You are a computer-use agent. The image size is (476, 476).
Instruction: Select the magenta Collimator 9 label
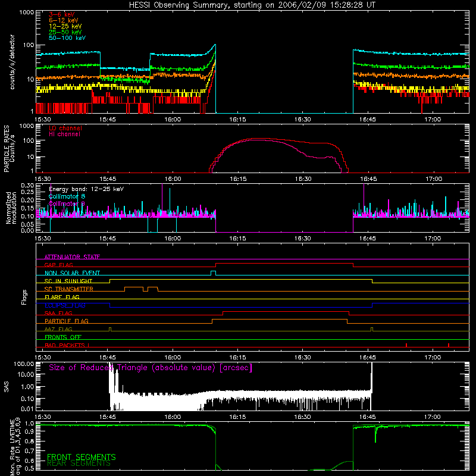67,203
